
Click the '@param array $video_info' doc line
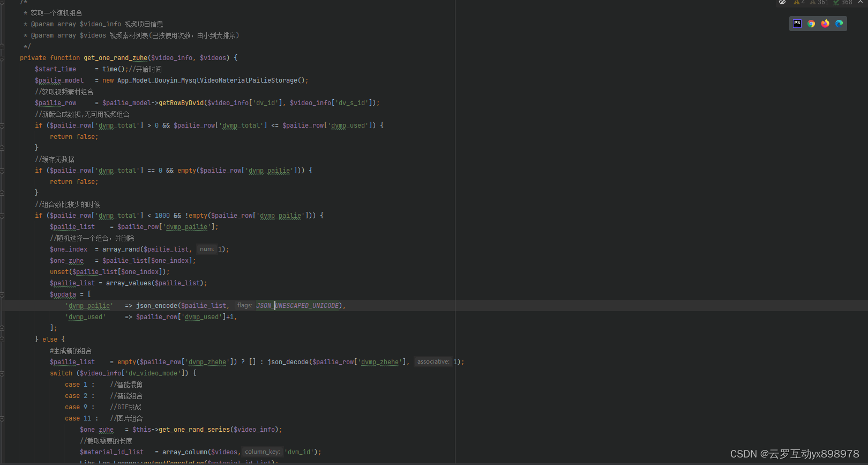(94, 24)
